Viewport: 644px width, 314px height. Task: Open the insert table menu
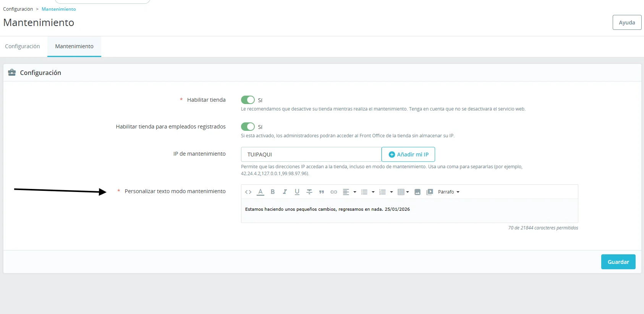[403, 192]
